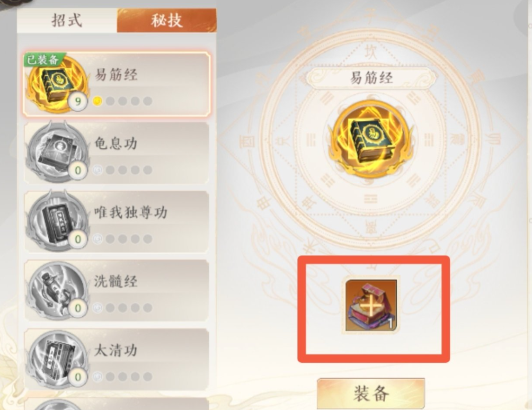Select the 太清功 book icon
Screen dimensions: 532x410
57,359
